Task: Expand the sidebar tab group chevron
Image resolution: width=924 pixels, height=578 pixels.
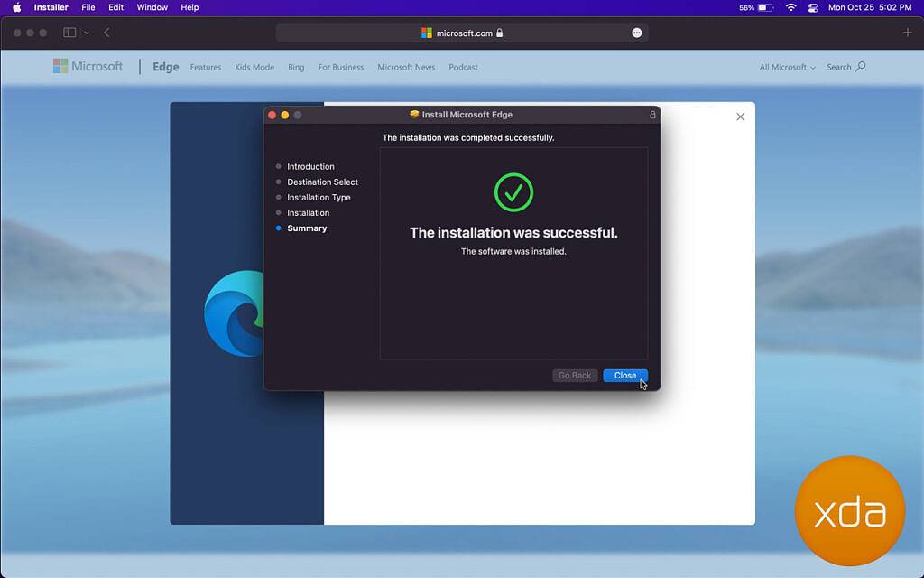Action: pyautogui.click(x=87, y=33)
